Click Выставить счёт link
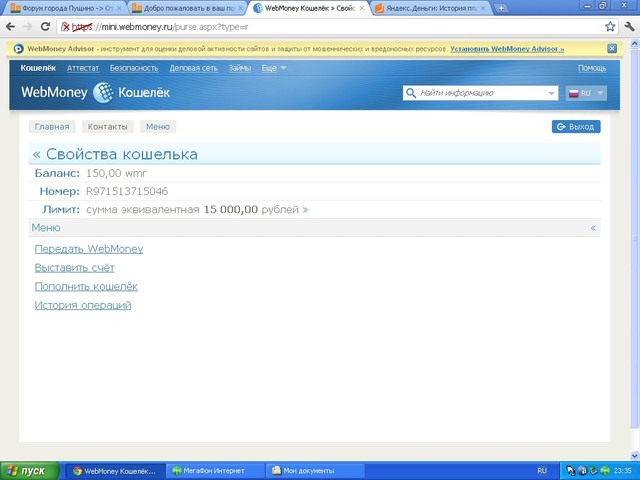 pos(74,268)
